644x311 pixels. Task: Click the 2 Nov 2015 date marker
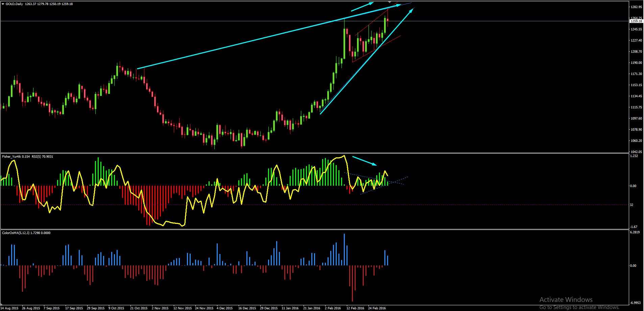(x=160, y=308)
